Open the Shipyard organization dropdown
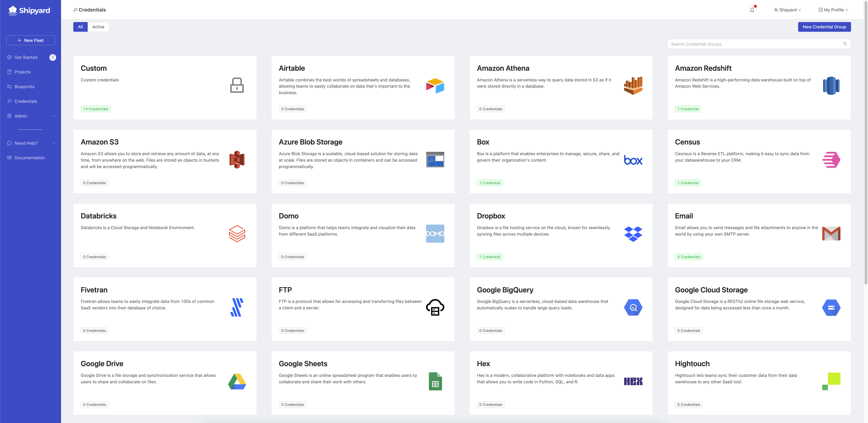This screenshot has width=868, height=423. pyautogui.click(x=787, y=10)
